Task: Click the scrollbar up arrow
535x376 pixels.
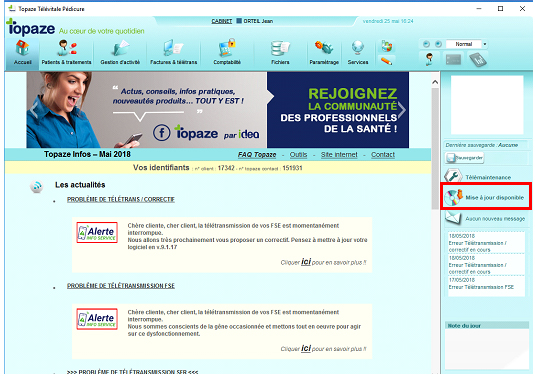Action: point(435,82)
